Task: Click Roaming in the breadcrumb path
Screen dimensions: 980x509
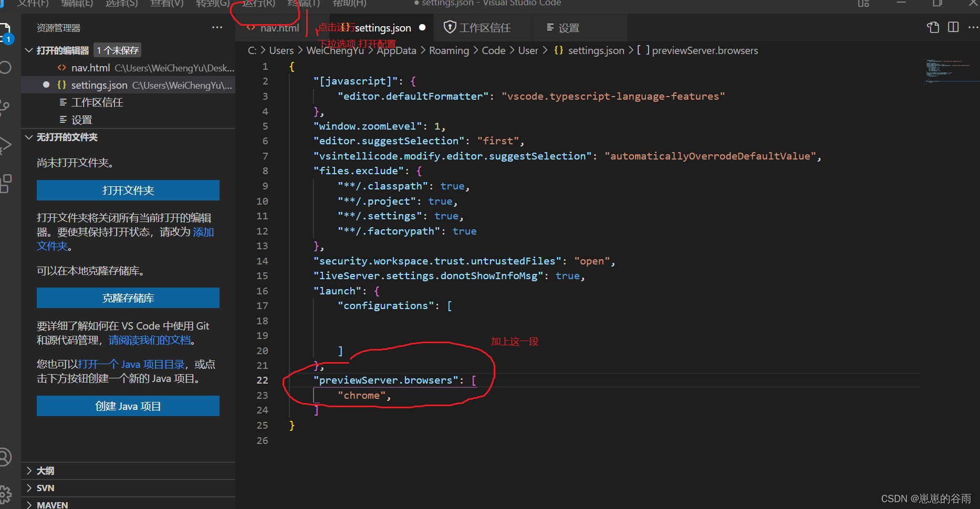Action: 449,50
